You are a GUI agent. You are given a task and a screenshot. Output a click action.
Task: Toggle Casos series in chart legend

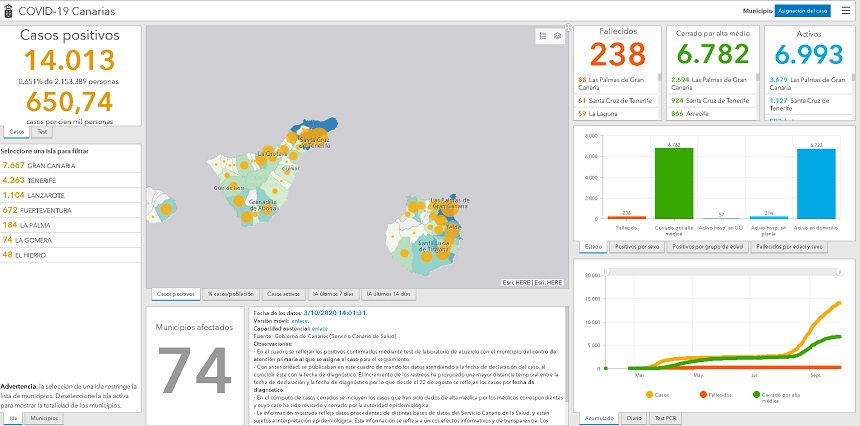pos(658,395)
